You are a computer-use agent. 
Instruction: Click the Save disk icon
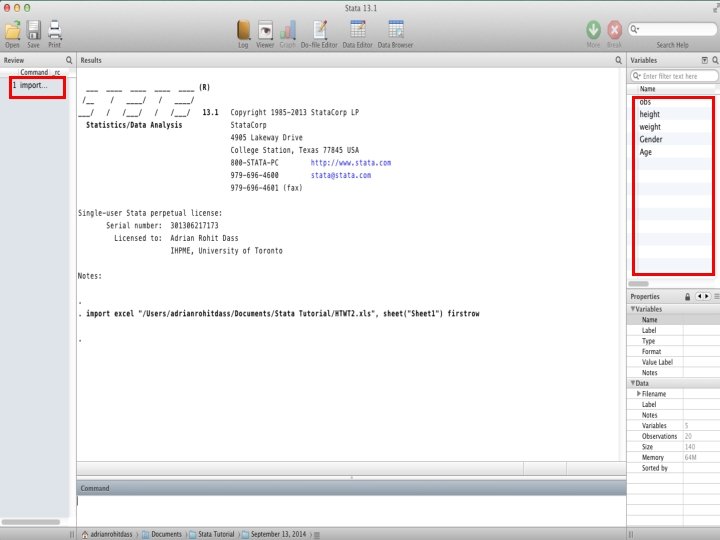[x=34, y=31]
